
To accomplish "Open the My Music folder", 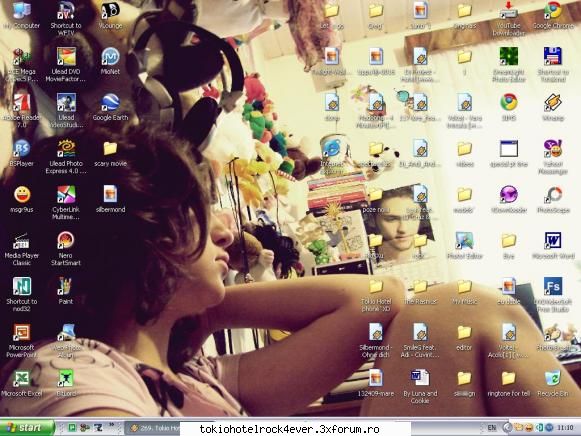I will coord(464,291).
